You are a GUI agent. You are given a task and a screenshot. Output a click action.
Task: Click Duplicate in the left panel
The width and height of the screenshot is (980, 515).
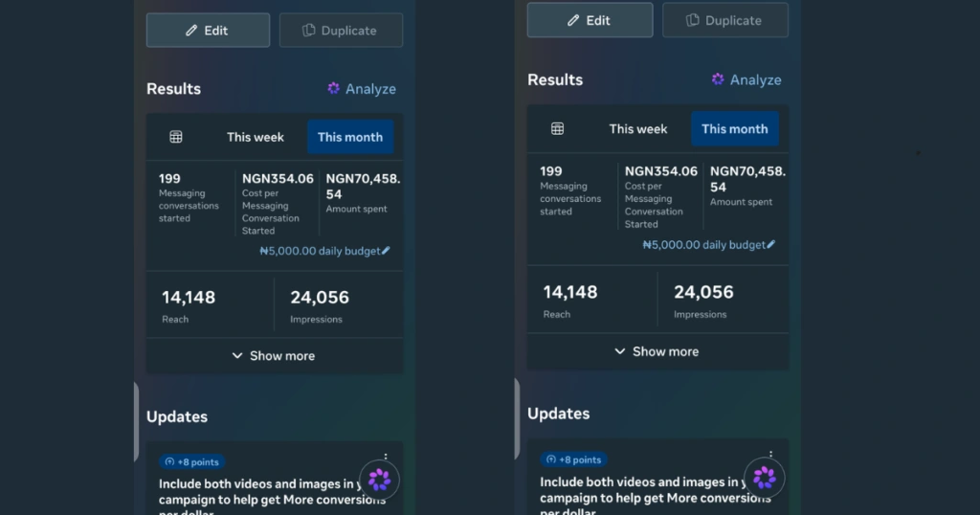tap(342, 30)
